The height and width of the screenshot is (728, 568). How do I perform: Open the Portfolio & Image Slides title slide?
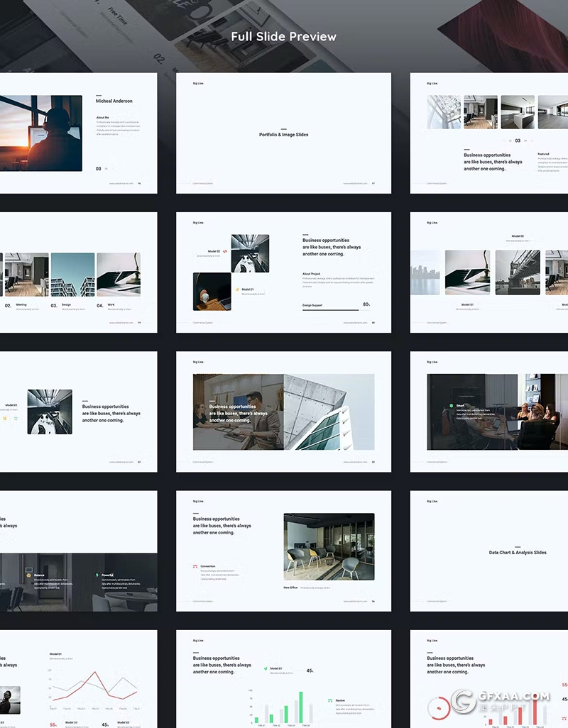pyautogui.click(x=283, y=133)
